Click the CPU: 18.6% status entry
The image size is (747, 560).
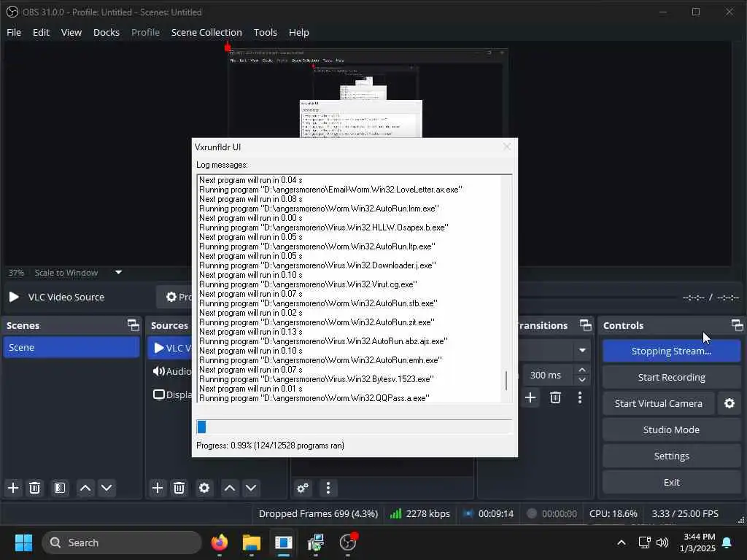[613, 514]
